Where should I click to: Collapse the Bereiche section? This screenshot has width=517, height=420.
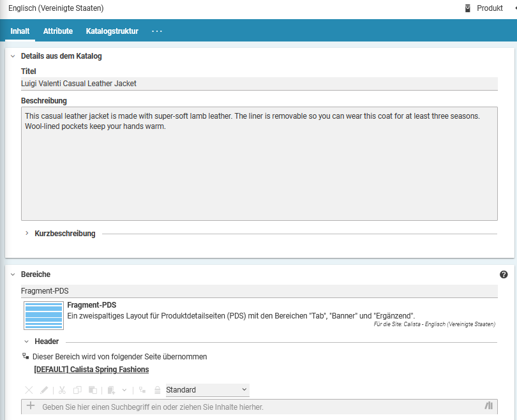point(13,274)
